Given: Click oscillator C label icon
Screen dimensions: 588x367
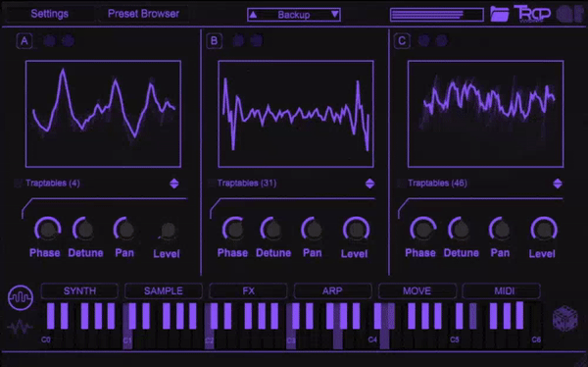Looking at the screenshot, I should tap(402, 41).
